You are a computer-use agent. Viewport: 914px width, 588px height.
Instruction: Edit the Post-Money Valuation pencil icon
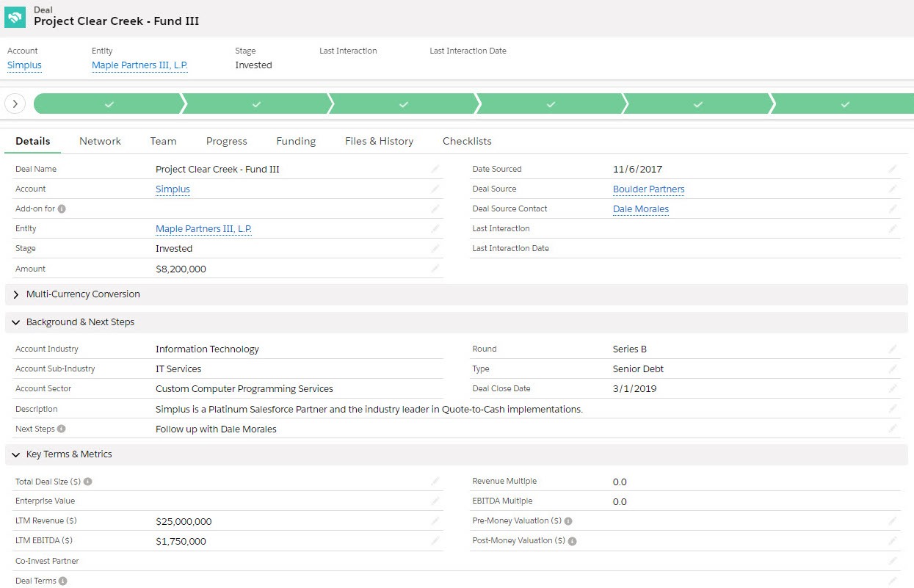point(893,540)
